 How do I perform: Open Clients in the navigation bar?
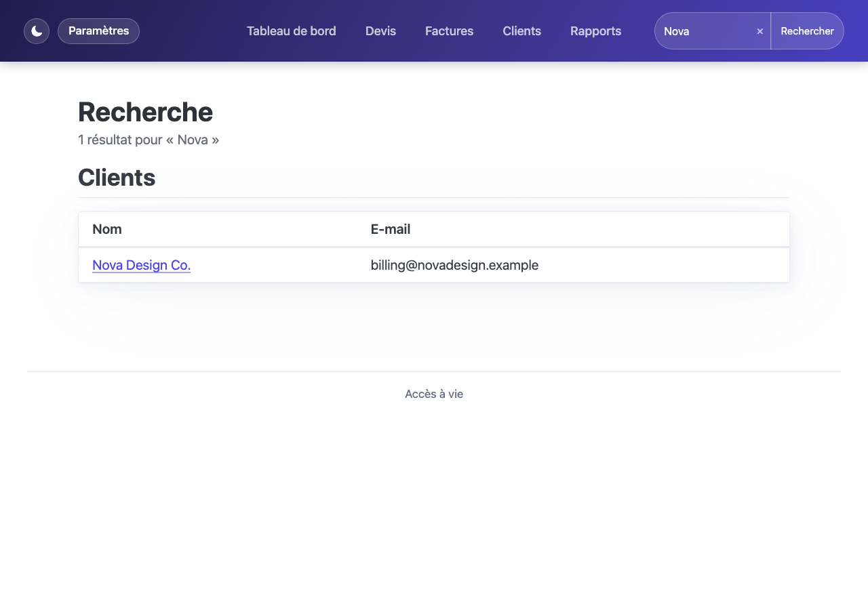522,31
